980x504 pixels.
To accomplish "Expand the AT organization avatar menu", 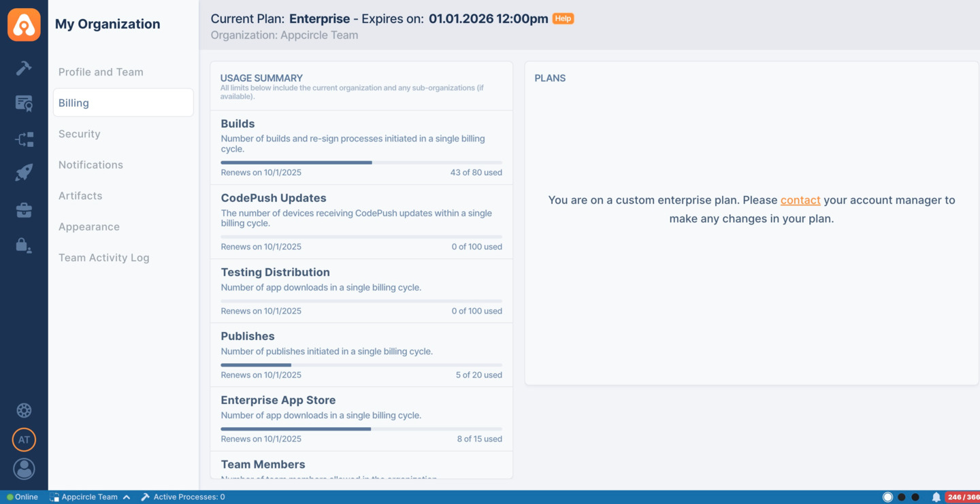I will coord(24,440).
